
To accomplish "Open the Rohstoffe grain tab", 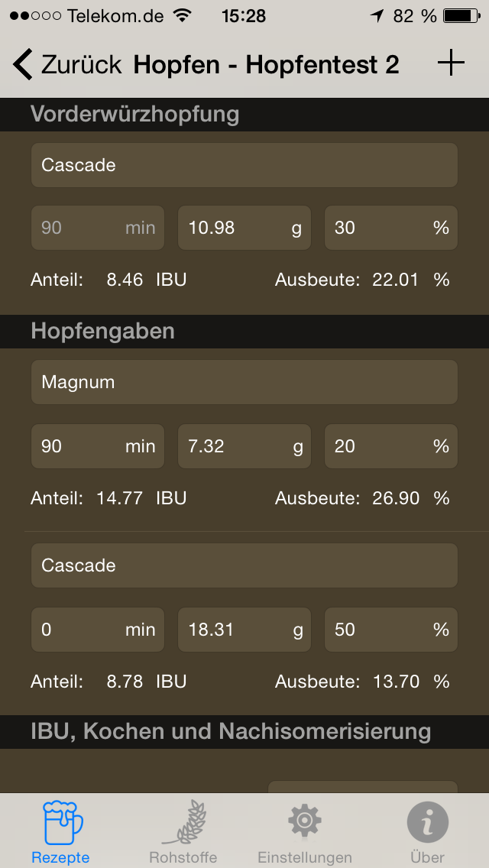I will pos(183,831).
